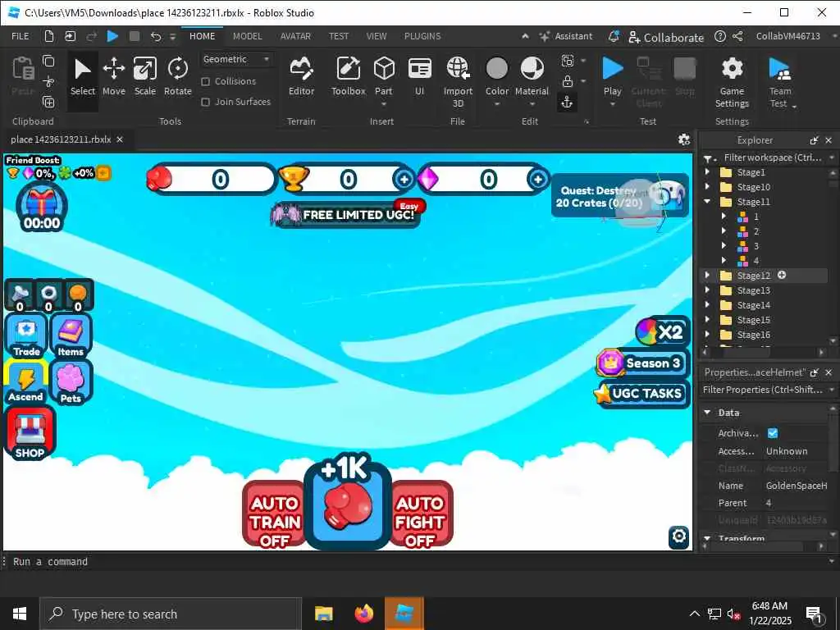Expand model 1 under Stage11
The height and width of the screenshot is (630, 840).
724,217
